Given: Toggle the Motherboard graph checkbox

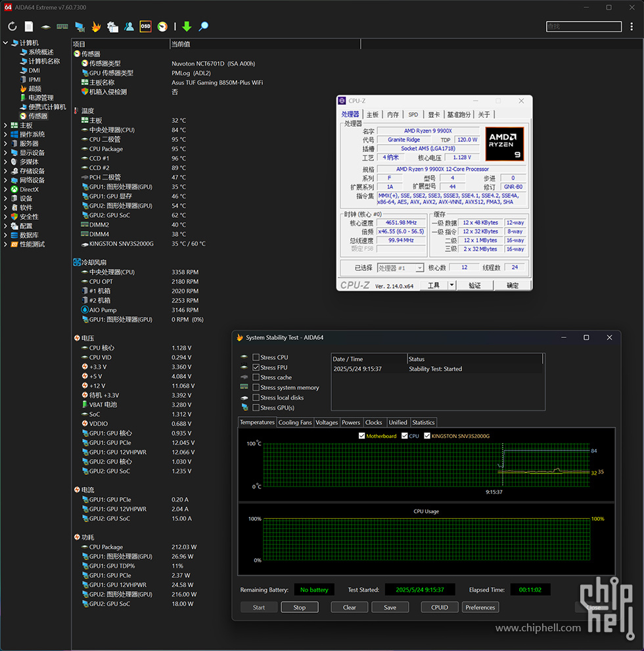Looking at the screenshot, I should coord(362,436).
